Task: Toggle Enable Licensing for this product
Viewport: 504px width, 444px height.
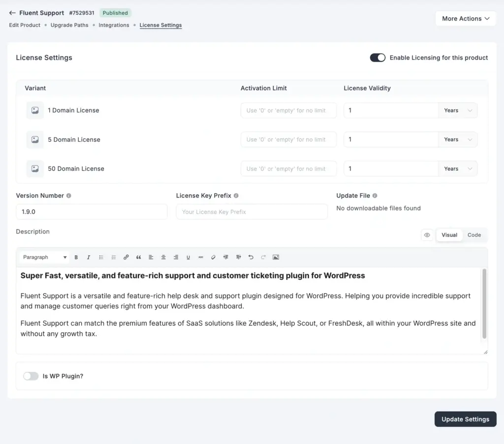Action: click(x=378, y=58)
